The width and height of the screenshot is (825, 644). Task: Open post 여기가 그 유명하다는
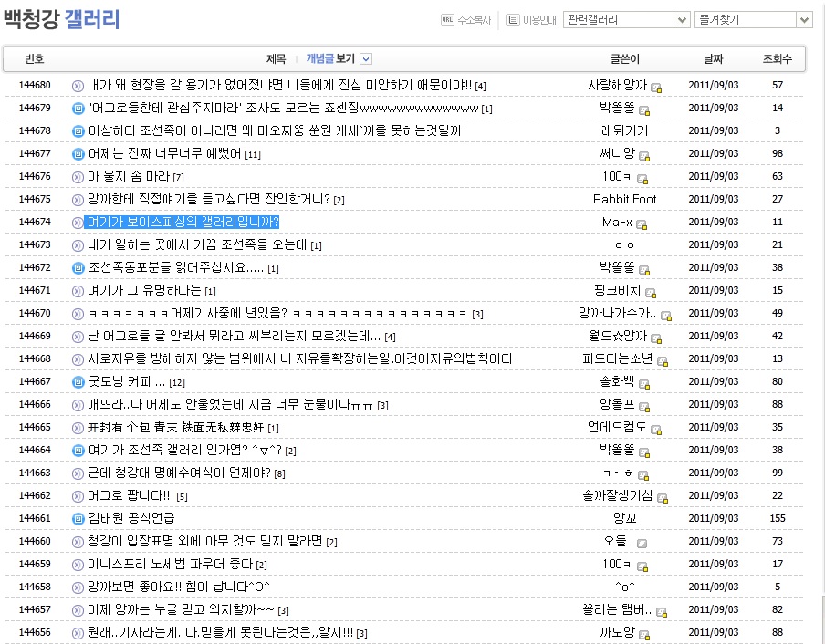tap(145, 290)
